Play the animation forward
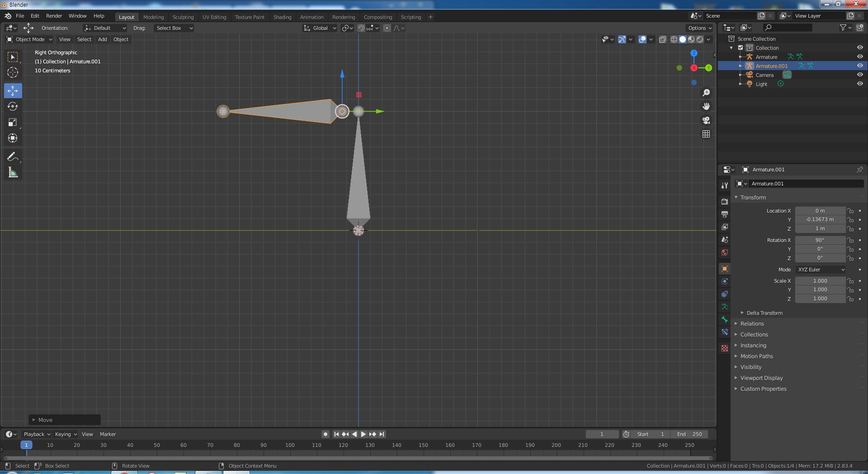868x474 pixels. click(363, 434)
